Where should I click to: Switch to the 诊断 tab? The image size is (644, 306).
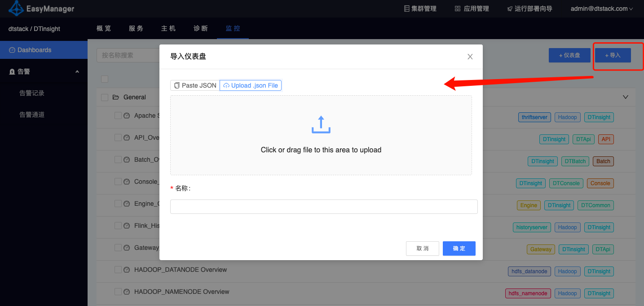tap(200, 28)
